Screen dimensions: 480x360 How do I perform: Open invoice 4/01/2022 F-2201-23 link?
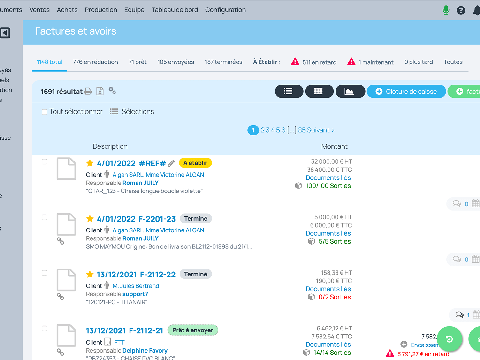(136, 219)
